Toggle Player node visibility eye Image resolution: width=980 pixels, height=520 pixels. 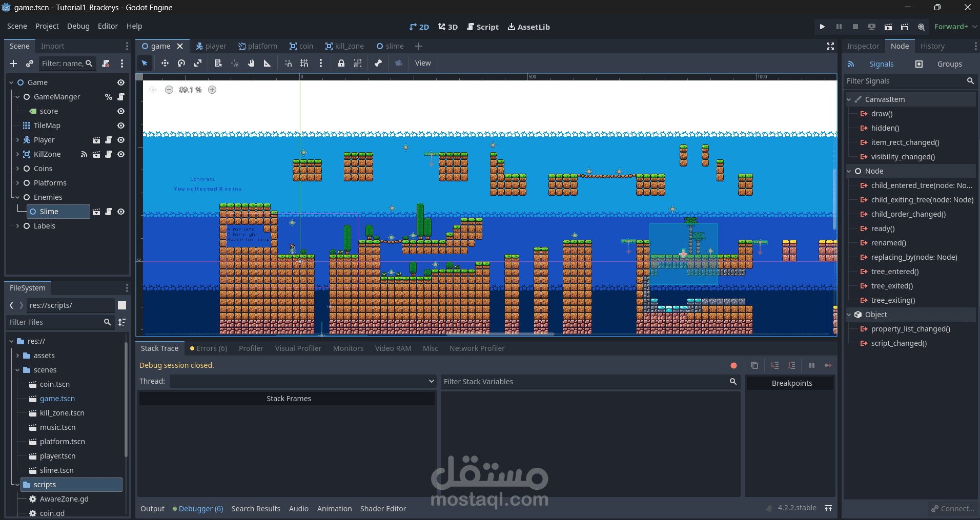pos(121,140)
